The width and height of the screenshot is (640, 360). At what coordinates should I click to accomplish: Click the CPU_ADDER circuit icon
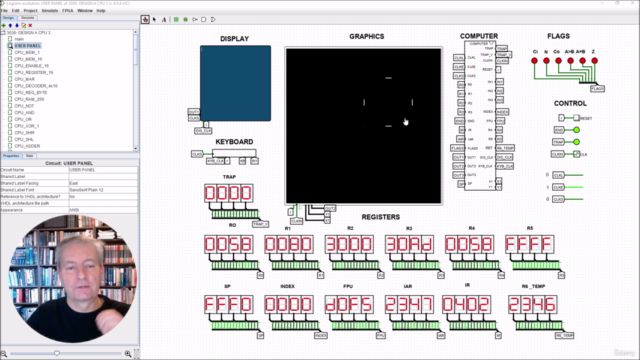(10, 146)
